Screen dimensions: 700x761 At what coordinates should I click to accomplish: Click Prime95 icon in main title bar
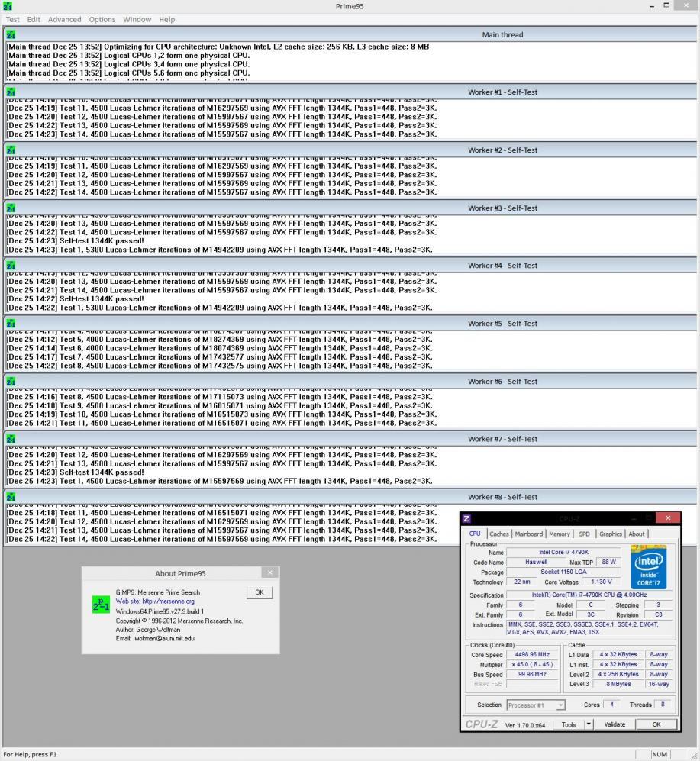(8, 6)
